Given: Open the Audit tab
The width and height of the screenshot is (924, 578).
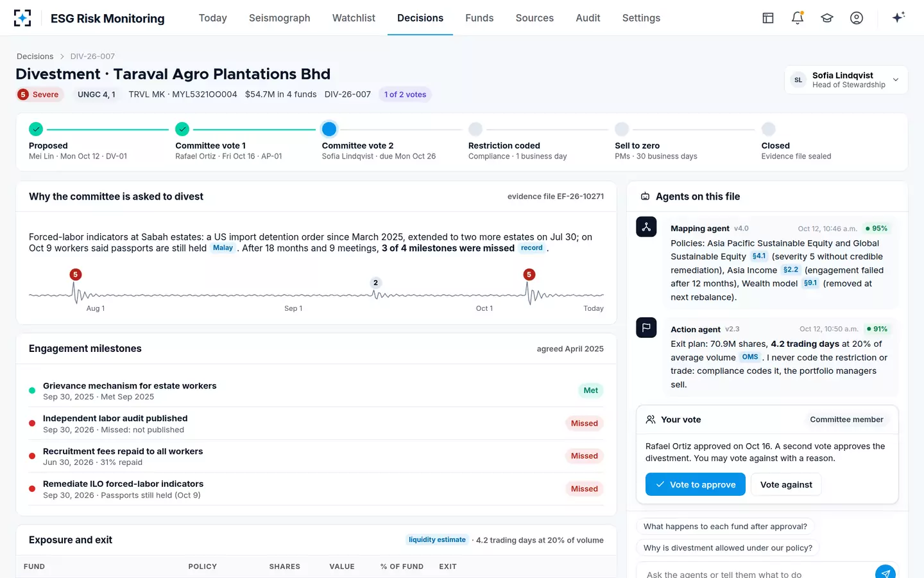Looking at the screenshot, I should (588, 18).
